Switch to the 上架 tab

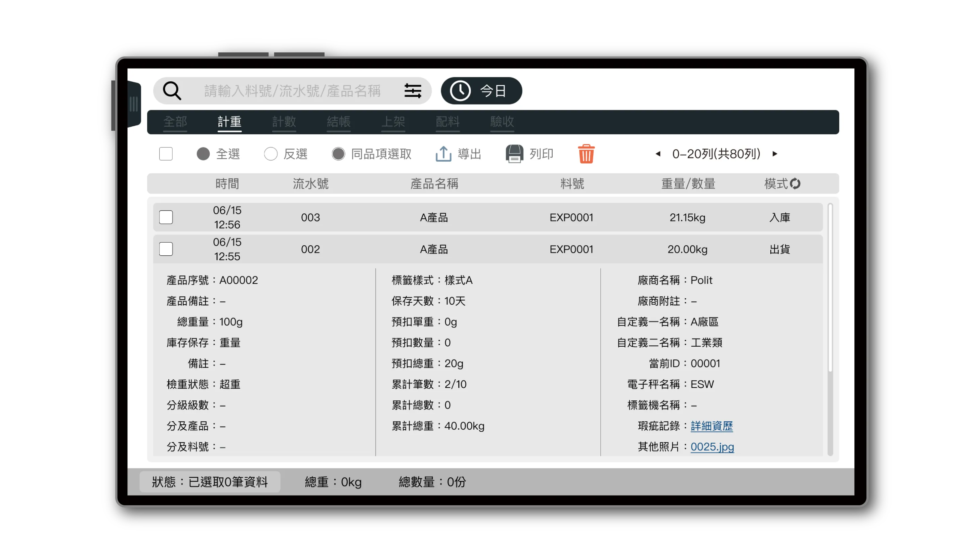393,122
